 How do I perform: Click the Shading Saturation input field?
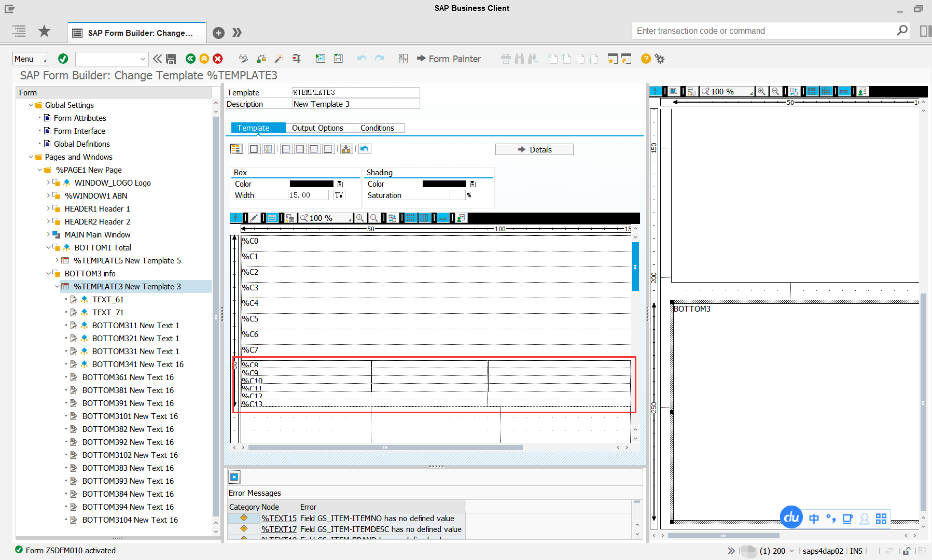457,195
